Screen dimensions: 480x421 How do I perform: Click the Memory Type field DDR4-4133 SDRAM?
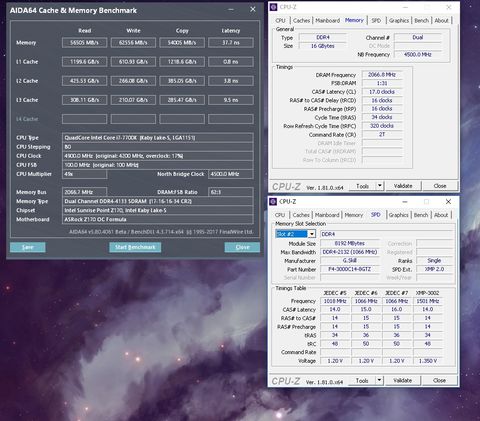tap(158, 201)
